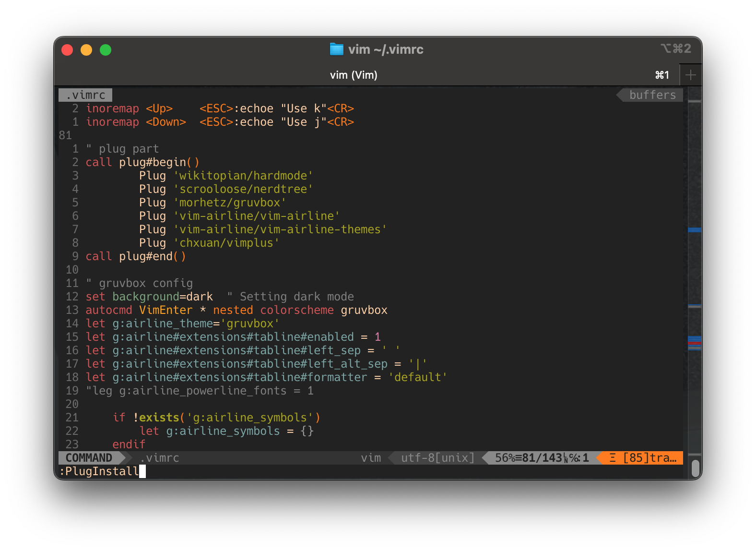Screen dimensions: 756x551
Task: Click the utf-8[unix] encoding indicator
Action: [x=437, y=458]
